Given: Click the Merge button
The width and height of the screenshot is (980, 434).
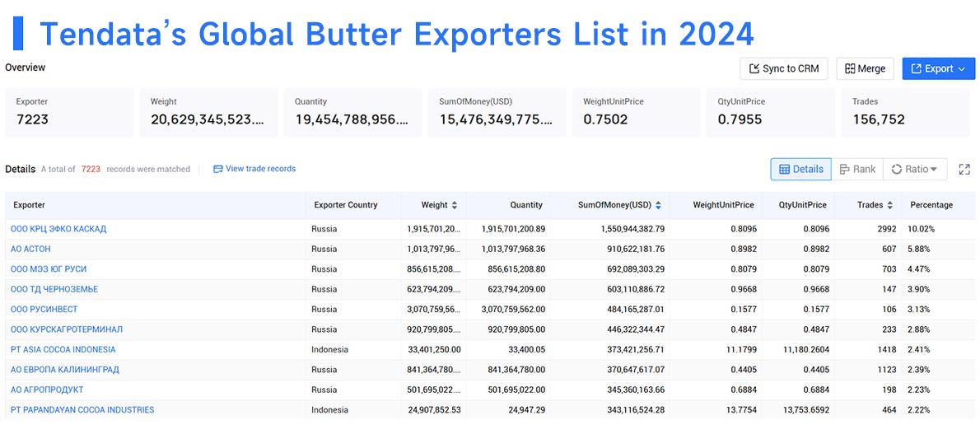Looking at the screenshot, I should coord(865,69).
